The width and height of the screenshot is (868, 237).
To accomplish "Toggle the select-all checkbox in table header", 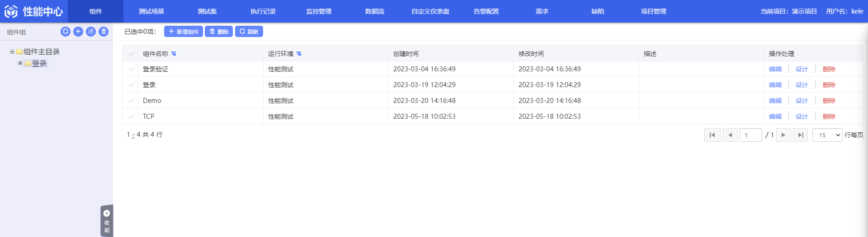I will 131,54.
